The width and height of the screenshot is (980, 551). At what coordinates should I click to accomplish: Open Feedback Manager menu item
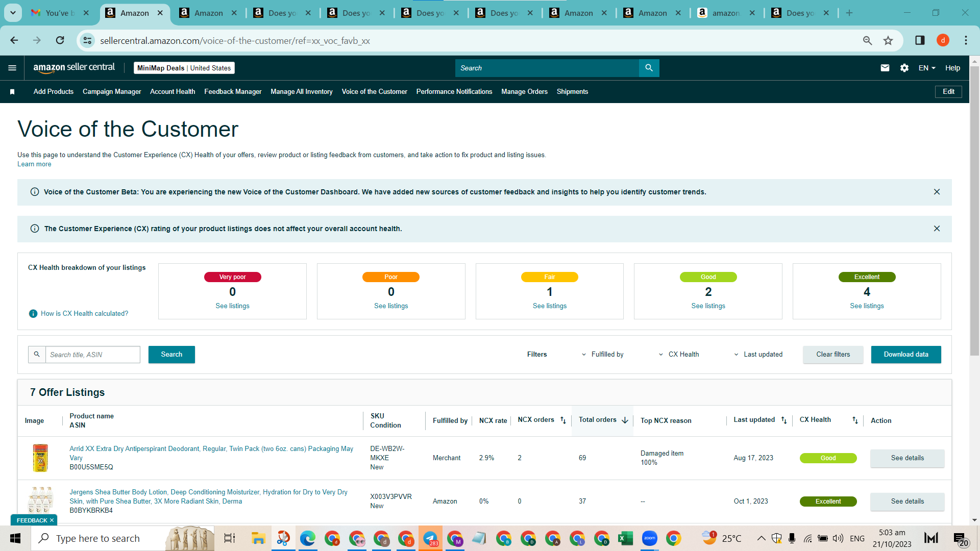(233, 92)
